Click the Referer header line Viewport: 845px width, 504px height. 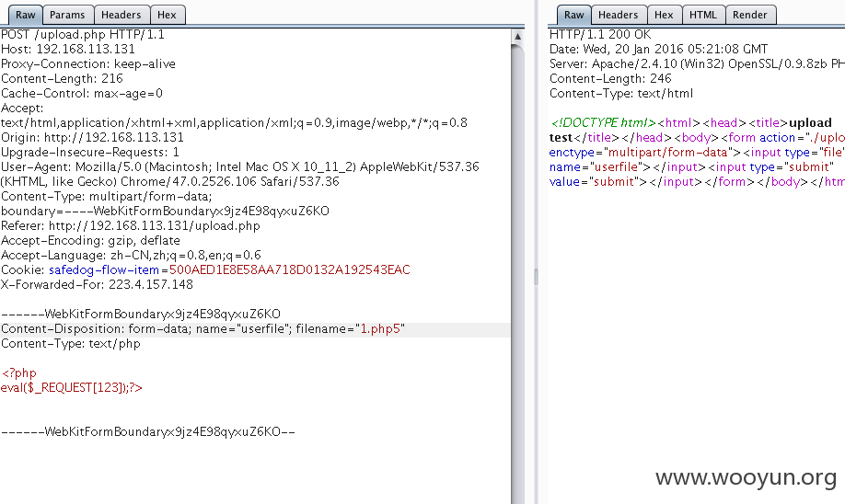pos(131,225)
